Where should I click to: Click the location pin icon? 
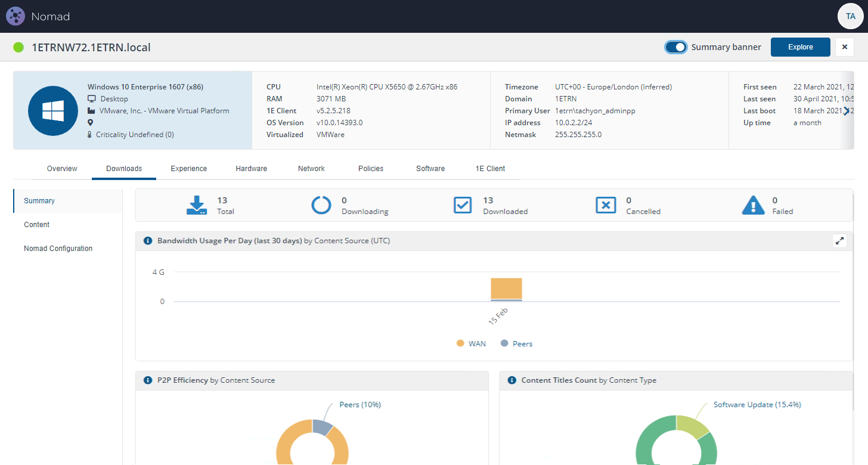pyautogui.click(x=91, y=123)
